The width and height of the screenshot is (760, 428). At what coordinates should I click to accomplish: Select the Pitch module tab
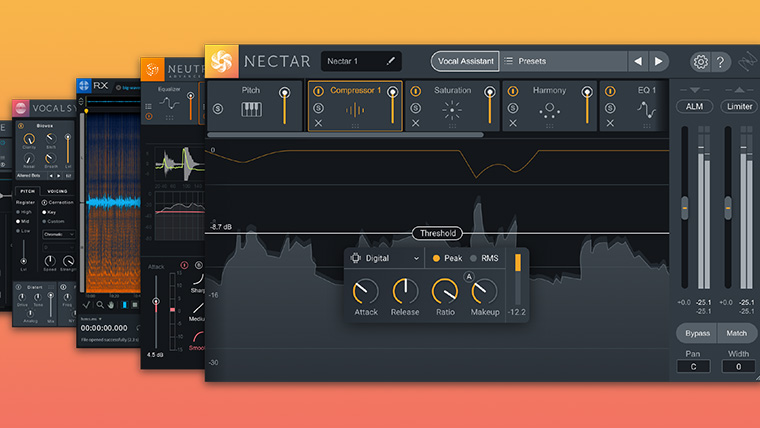coord(255,106)
